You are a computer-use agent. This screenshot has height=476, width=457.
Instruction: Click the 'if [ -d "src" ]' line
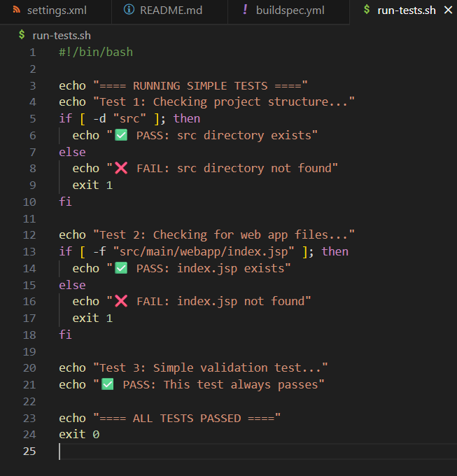129,119
